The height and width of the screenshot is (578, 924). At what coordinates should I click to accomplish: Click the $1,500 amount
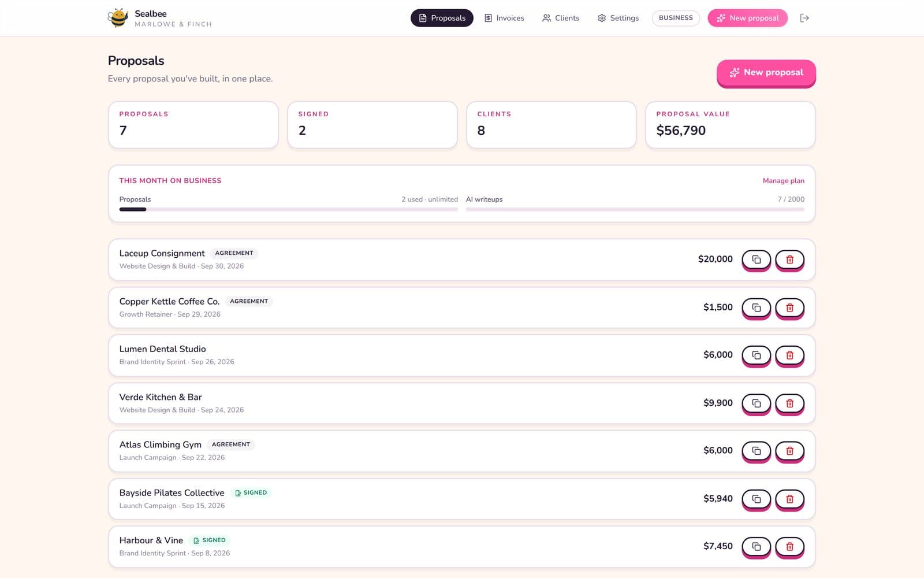tap(718, 307)
